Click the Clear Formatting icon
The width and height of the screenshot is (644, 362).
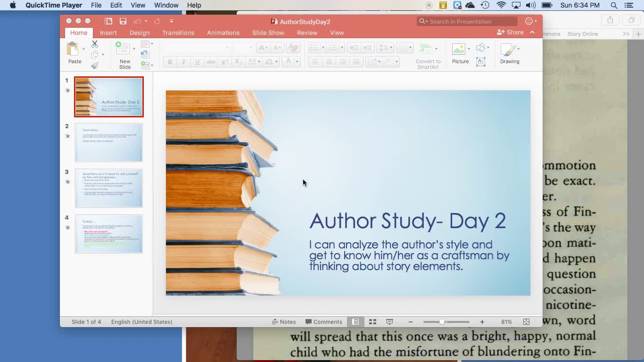pos(293,48)
